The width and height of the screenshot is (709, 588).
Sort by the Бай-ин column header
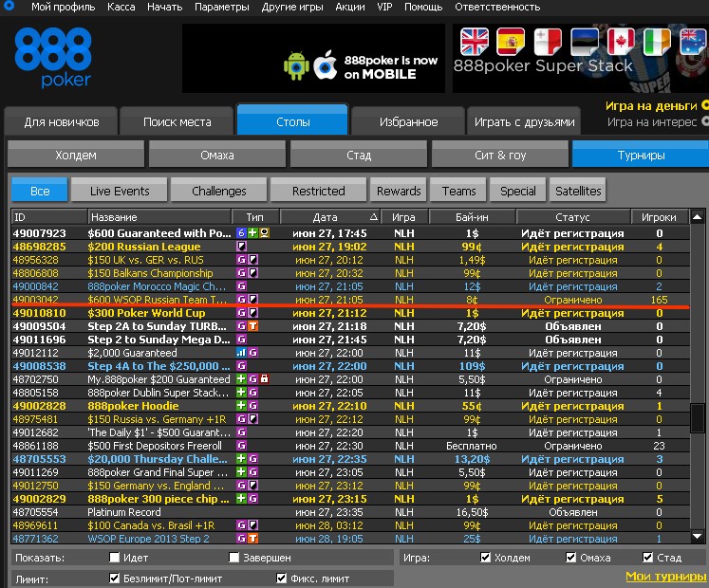tap(472, 217)
